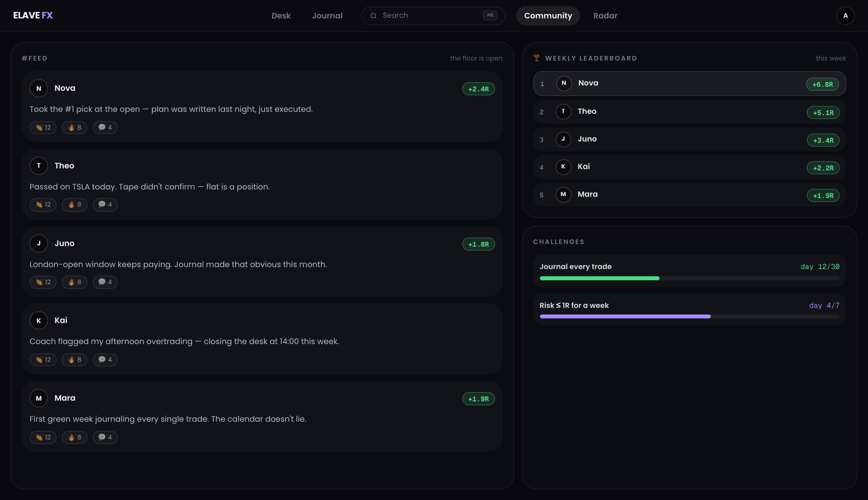The width and height of the screenshot is (868, 500).
Task: Open Kai's profile name in feed
Action: tap(61, 320)
